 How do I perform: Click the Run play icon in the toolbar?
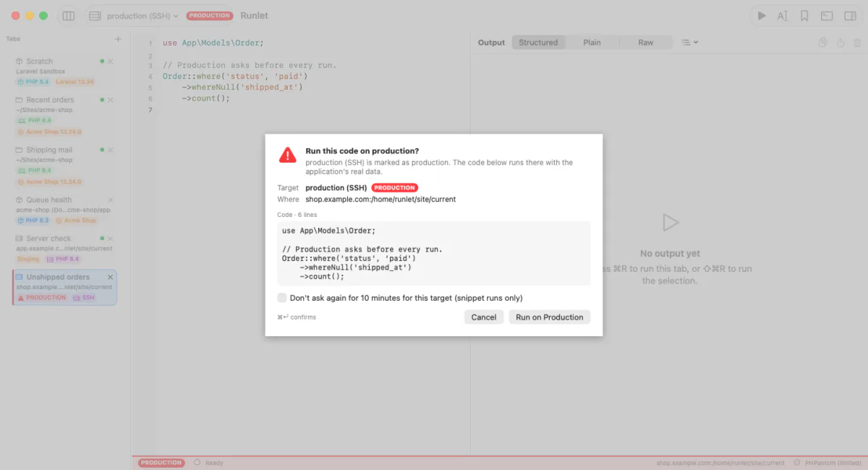[x=761, y=16]
